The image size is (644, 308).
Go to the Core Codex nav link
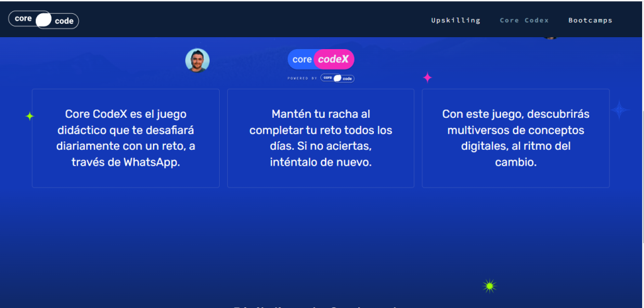coord(524,20)
